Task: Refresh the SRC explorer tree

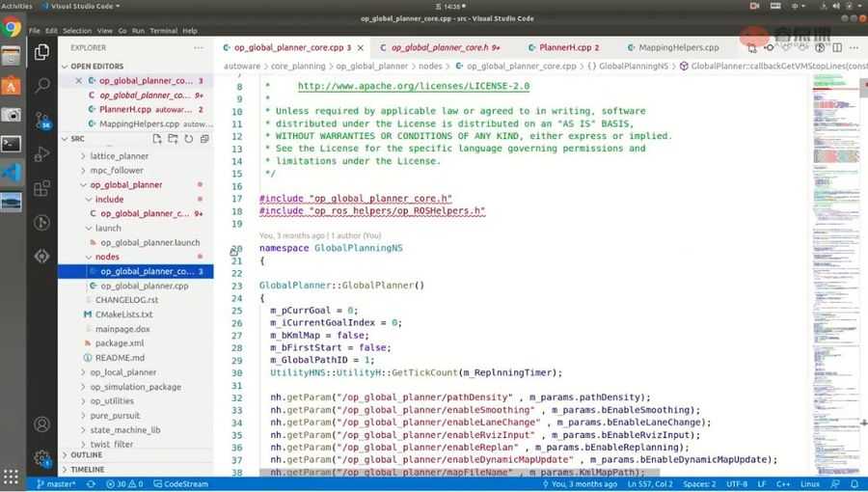Action: click(189, 139)
